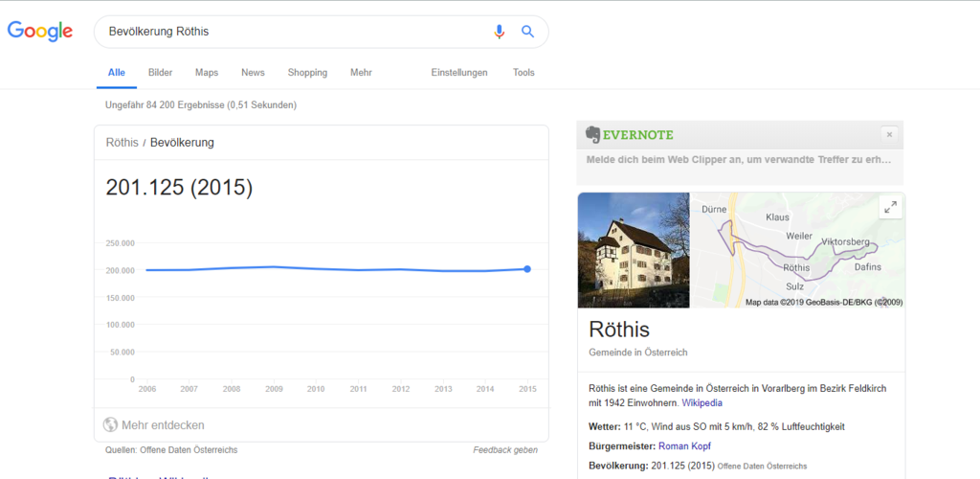Switch to the Maps tab

point(207,73)
